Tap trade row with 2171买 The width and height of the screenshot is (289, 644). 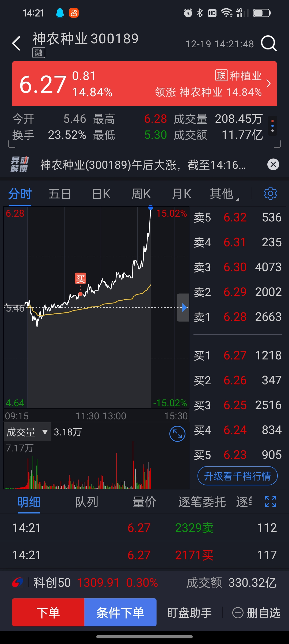pos(144,555)
